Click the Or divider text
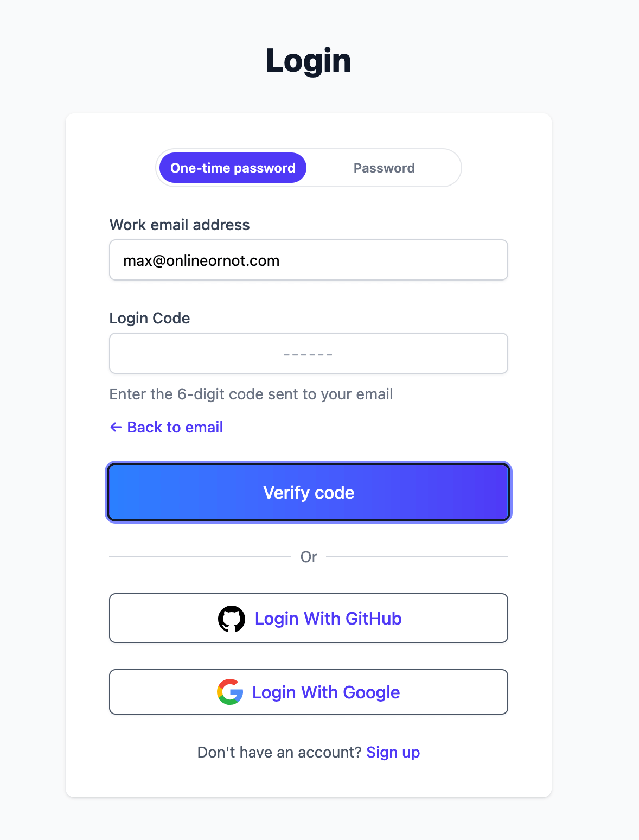Image resolution: width=639 pixels, height=840 pixels. (309, 557)
